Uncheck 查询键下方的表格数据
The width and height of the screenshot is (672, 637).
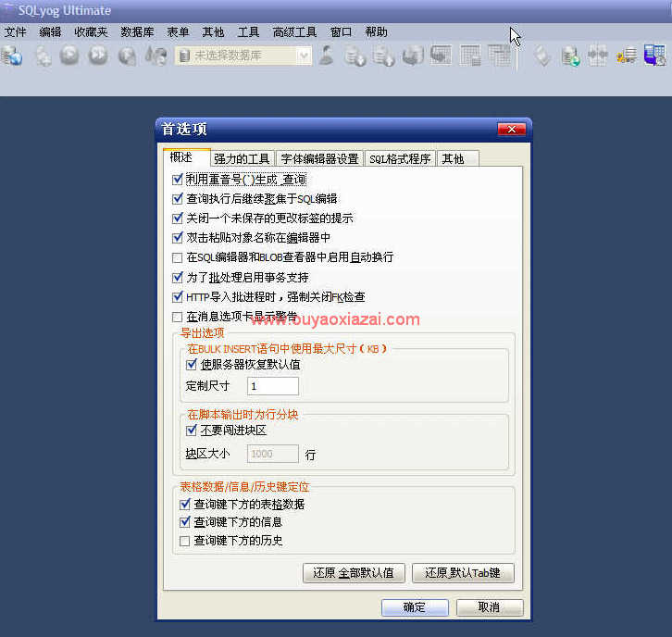(185, 504)
